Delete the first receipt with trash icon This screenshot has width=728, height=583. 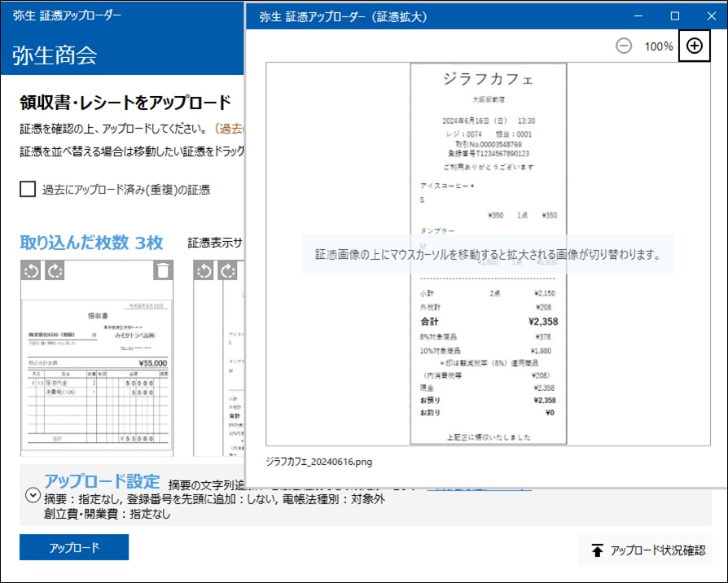point(163,270)
